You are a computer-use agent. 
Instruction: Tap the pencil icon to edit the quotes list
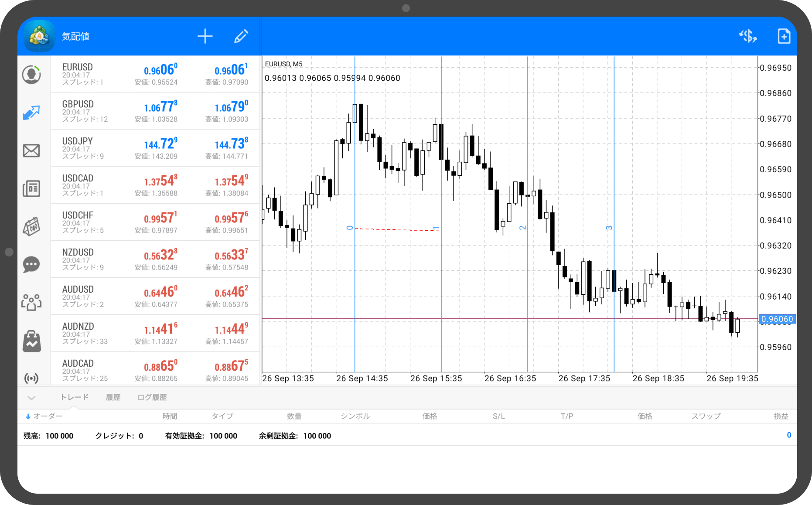pos(241,36)
